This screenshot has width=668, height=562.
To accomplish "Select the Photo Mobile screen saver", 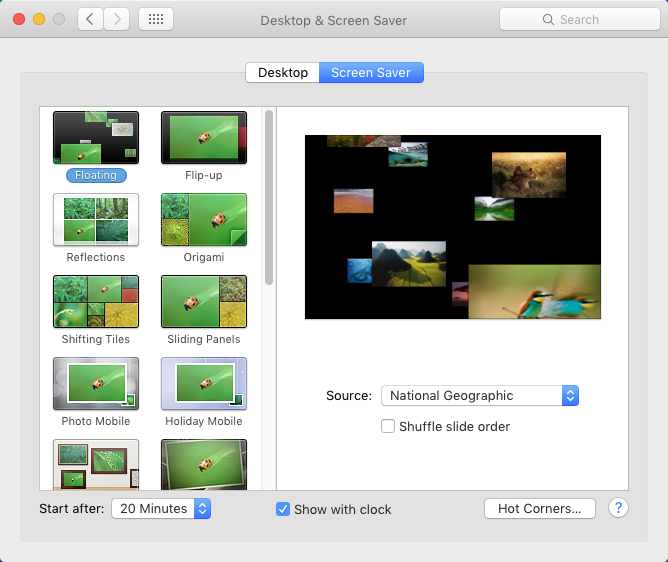I will (x=96, y=384).
